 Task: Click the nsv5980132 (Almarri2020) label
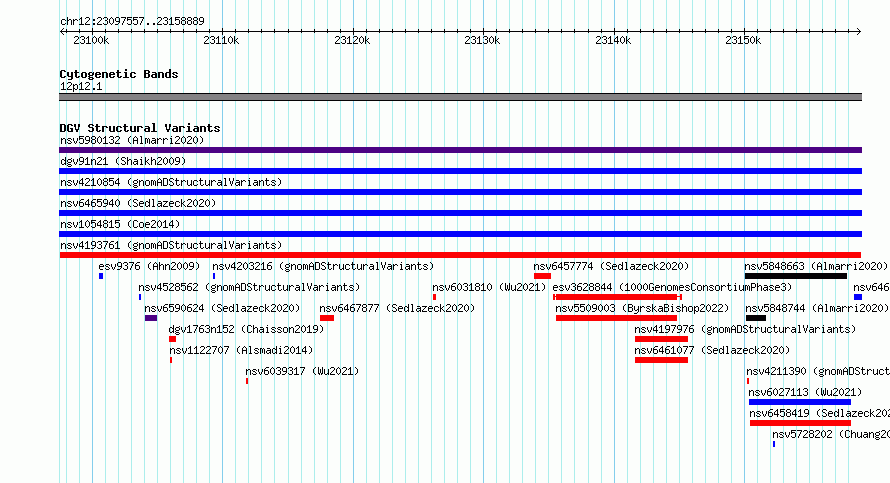[x=132, y=140]
